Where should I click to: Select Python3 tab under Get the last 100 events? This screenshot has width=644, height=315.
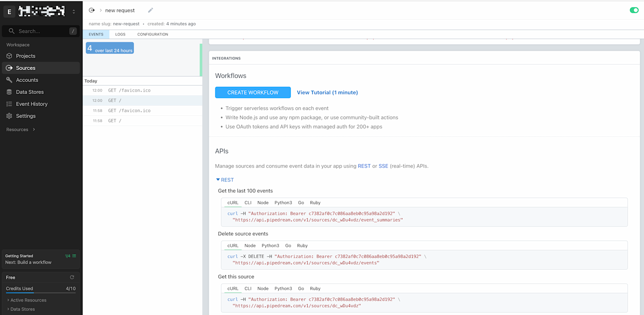coord(283,203)
